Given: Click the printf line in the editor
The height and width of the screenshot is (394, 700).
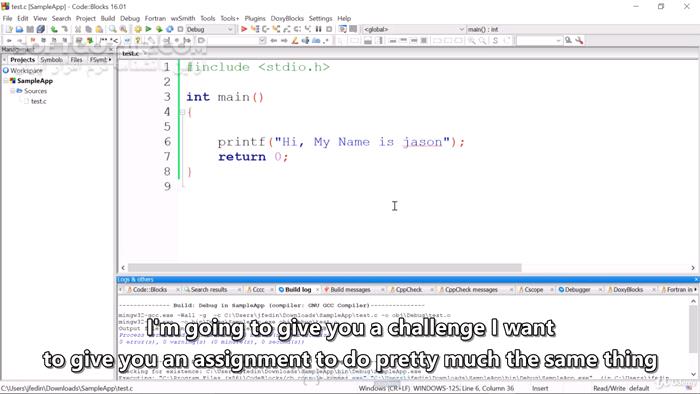Looking at the screenshot, I should [x=341, y=142].
